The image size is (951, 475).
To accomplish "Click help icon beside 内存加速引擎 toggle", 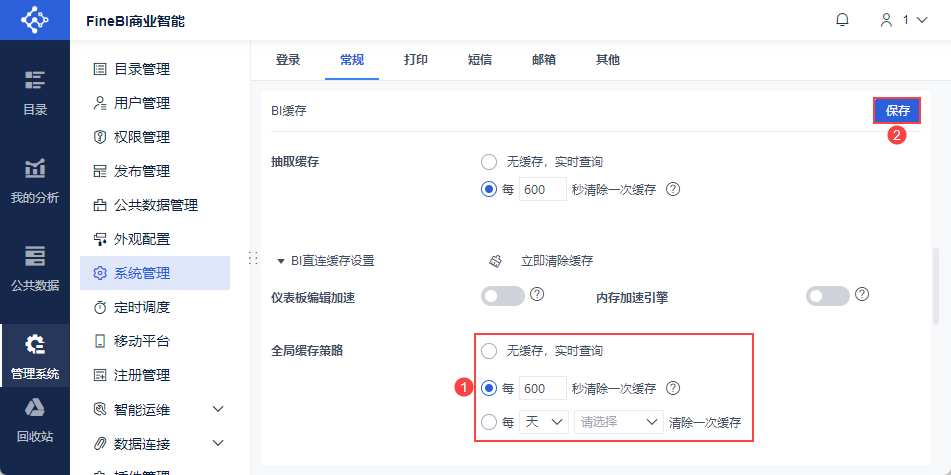I will click(862, 294).
